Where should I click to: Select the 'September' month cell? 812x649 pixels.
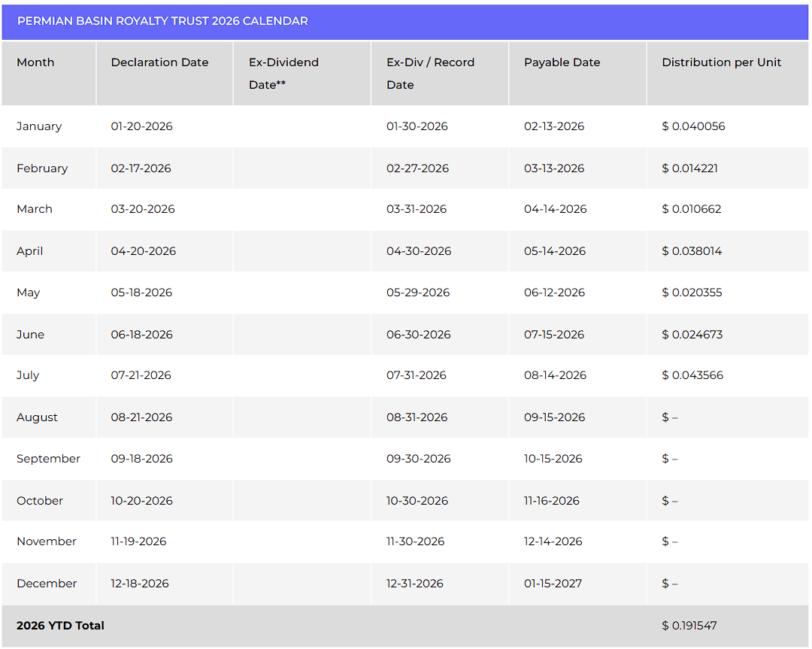pyautogui.click(x=48, y=459)
